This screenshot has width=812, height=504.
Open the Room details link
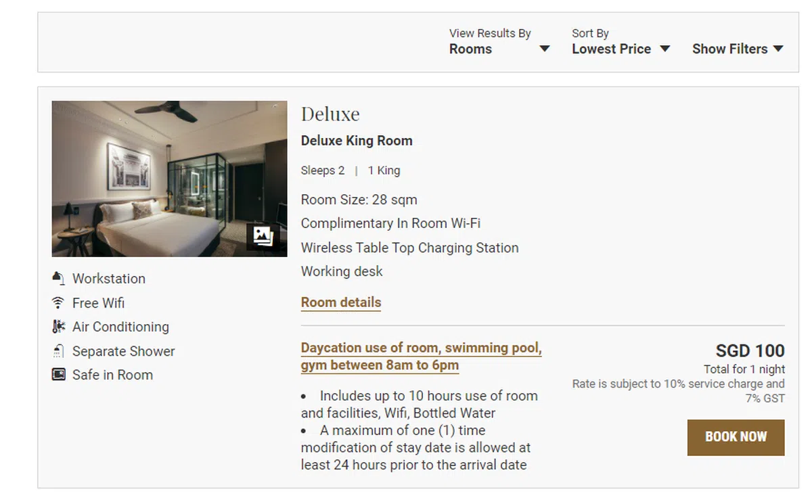341,302
